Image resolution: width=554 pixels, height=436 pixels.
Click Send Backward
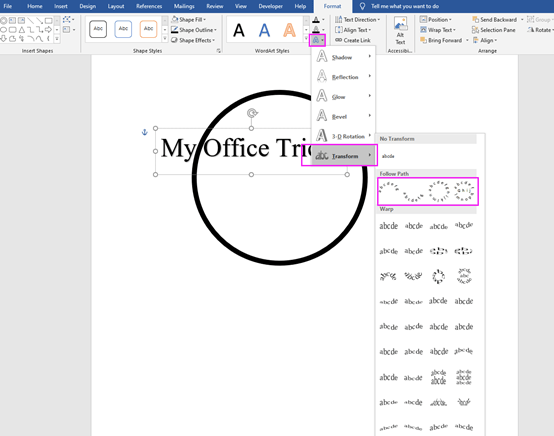pos(495,19)
